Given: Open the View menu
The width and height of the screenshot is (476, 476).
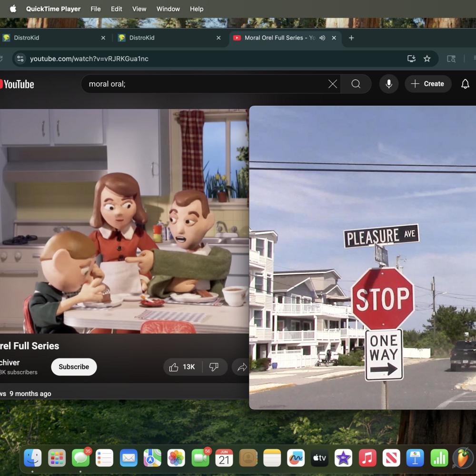Looking at the screenshot, I should (139, 9).
